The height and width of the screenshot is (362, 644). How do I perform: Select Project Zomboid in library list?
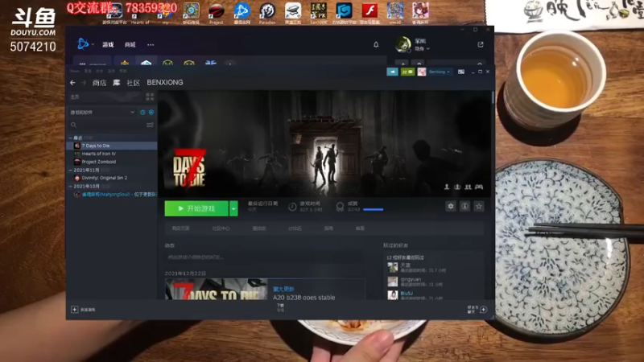click(112, 162)
